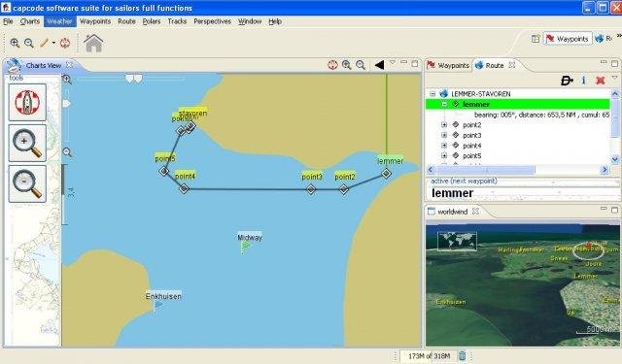Screen dimensions: 622x364
Task: Click the black back arrow in Charts View
Action: [x=379, y=65]
